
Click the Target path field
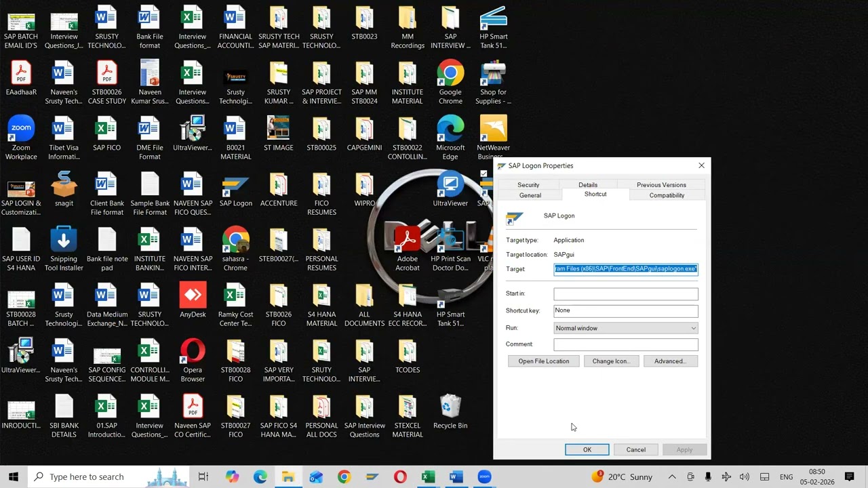(626, 269)
